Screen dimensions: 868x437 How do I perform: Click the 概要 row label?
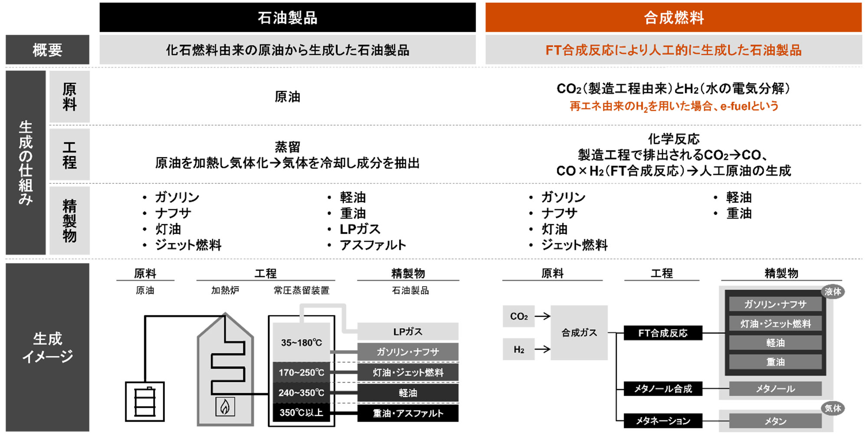47,50
